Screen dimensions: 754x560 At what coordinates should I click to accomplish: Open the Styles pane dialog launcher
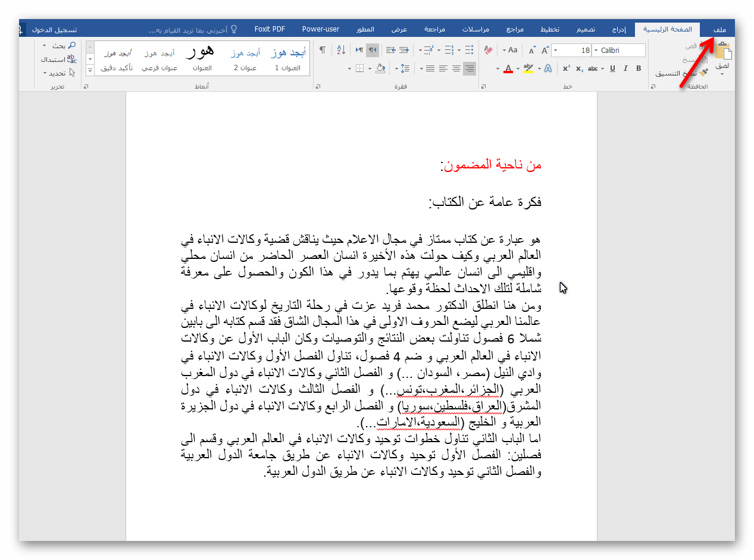(86, 87)
